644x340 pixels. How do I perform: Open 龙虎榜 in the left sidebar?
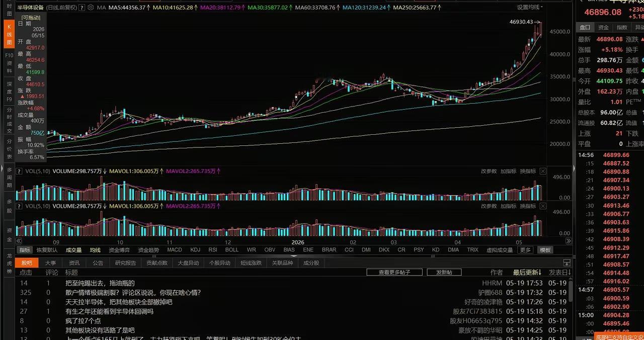click(x=9, y=263)
